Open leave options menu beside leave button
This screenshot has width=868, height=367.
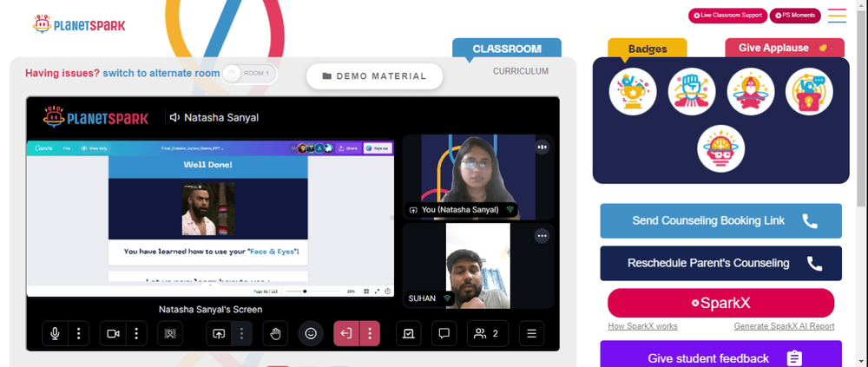369,334
